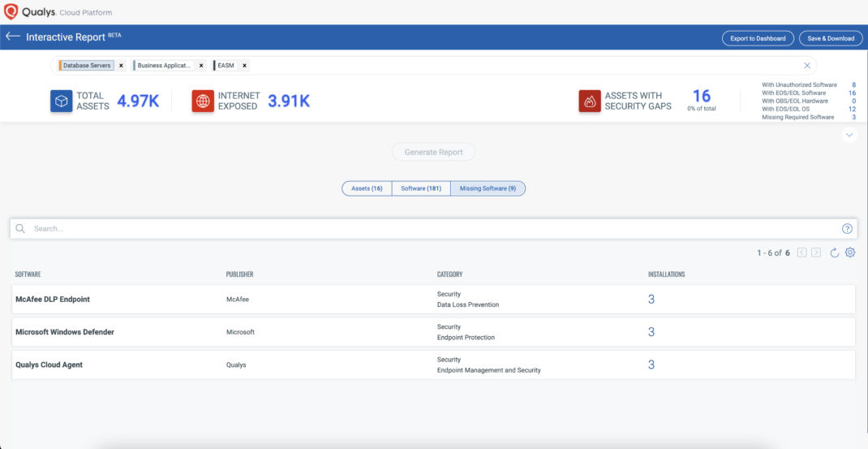The width and height of the screenshot is (868, 449).
Task: Refresh the software list
Action: pyautogui.click(x=834, y=253)
